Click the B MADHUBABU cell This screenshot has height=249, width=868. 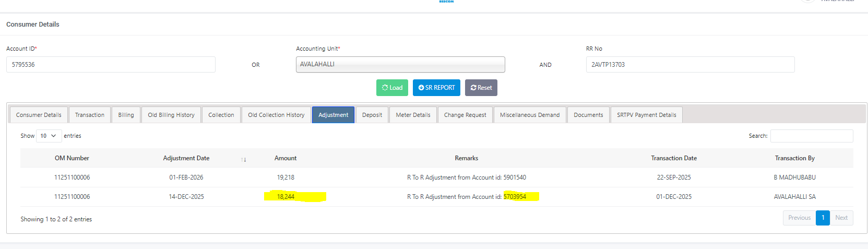pos(795,177)
